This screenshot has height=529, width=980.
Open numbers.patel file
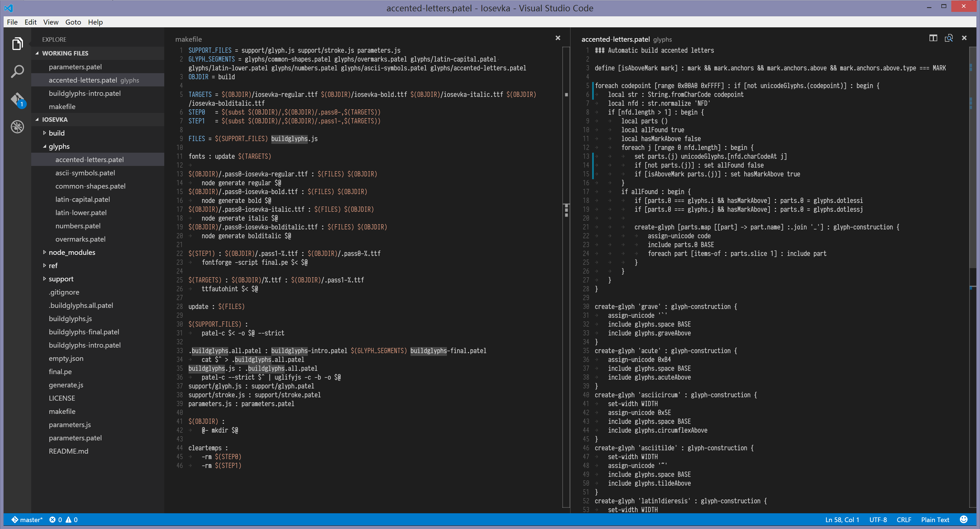[98, 226]
